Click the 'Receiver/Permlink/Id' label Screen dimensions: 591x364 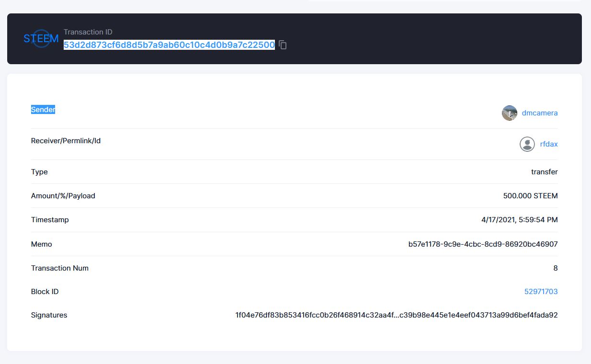point(66,141)
